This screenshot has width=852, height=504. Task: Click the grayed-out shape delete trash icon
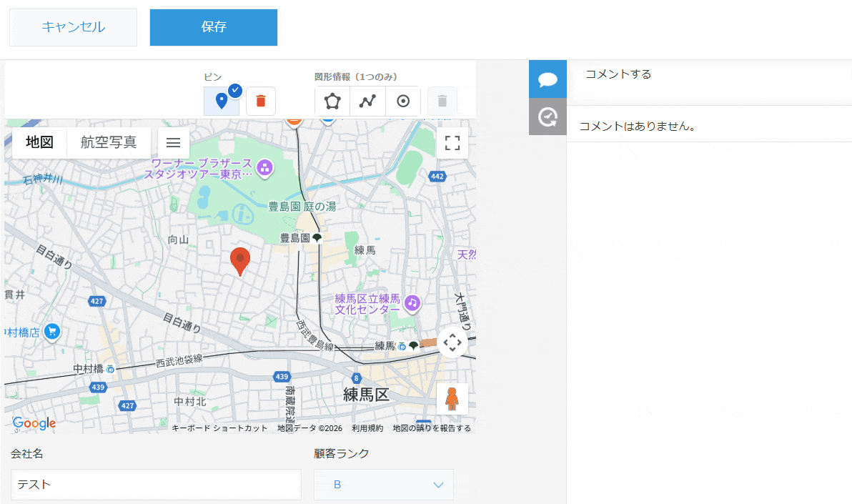442,101
